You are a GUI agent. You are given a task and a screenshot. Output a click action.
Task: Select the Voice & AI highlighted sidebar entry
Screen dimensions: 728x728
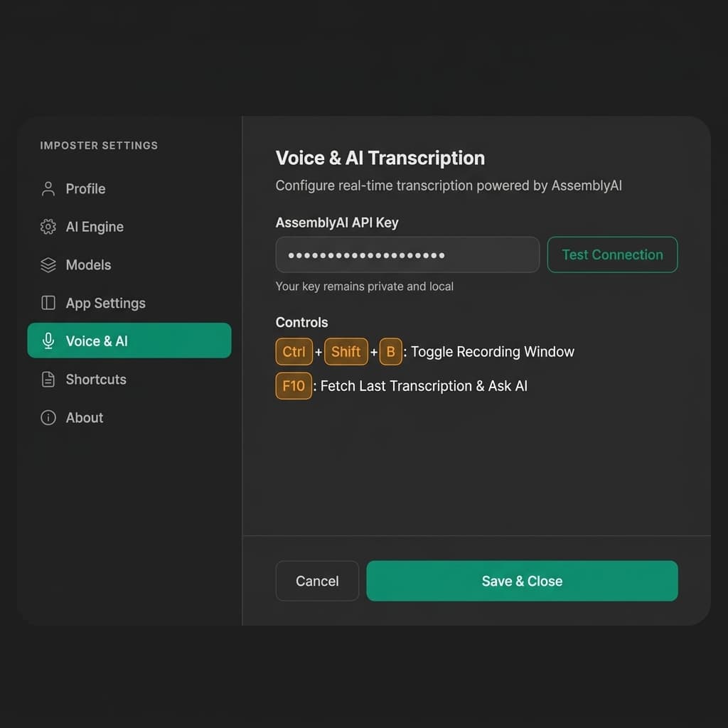(x=129, y=341)
